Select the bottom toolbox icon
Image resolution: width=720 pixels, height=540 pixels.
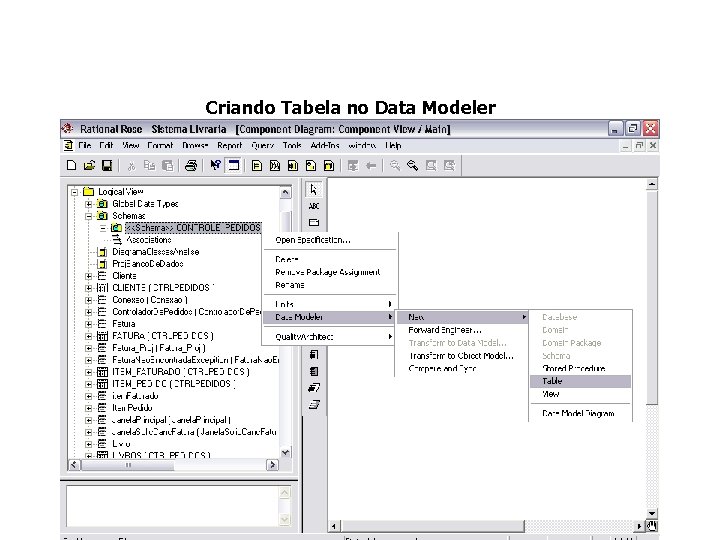pos(314,405)
